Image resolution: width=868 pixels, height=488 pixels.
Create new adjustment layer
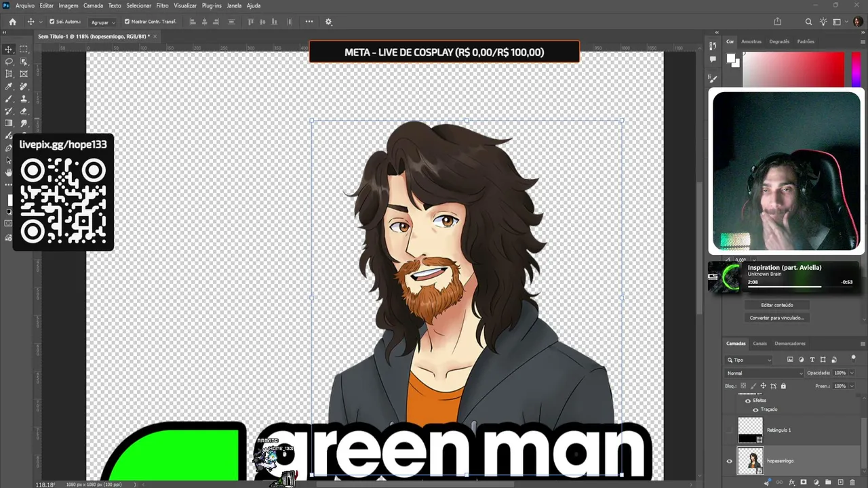[x=816, y=483]
